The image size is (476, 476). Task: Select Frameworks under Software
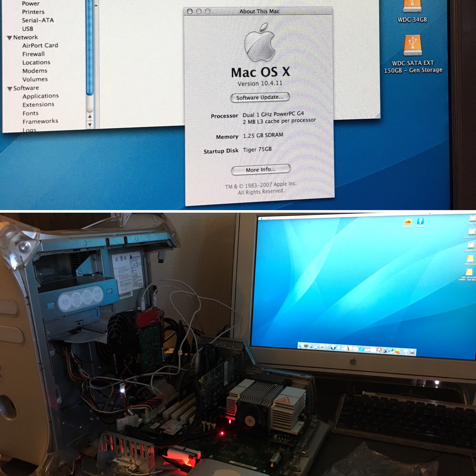point(40,121)
